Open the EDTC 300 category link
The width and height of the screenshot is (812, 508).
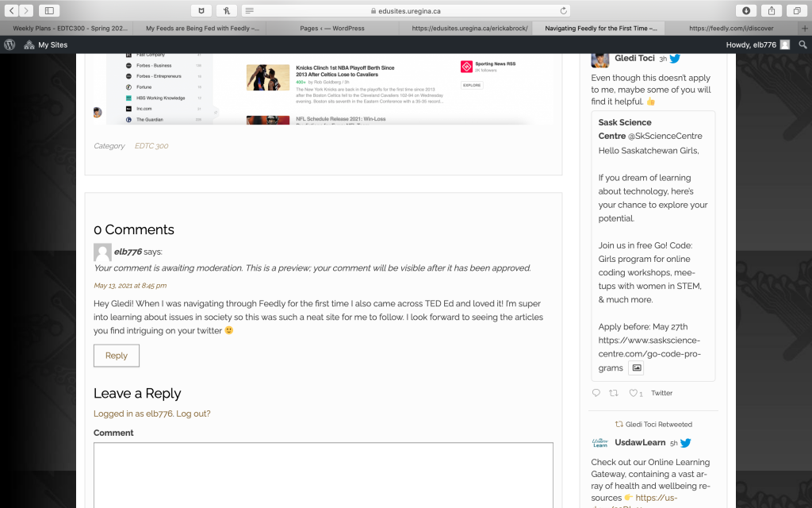click(x=151, y=146)
